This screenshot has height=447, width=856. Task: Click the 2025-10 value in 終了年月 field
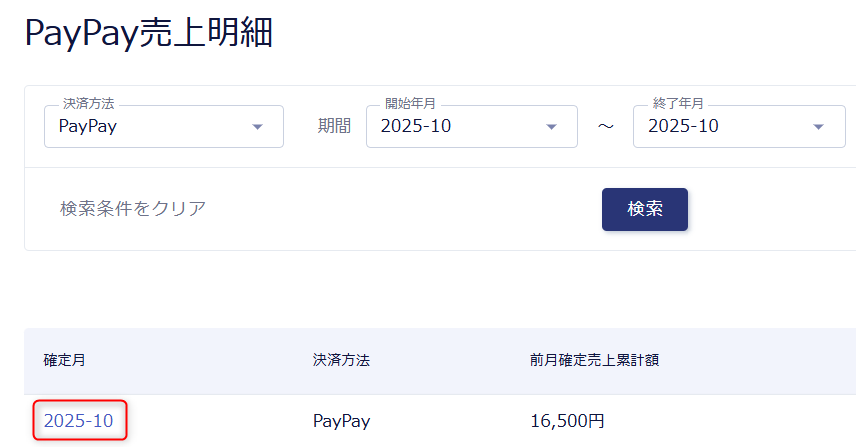pyautogui.click(x=683, y=127)
